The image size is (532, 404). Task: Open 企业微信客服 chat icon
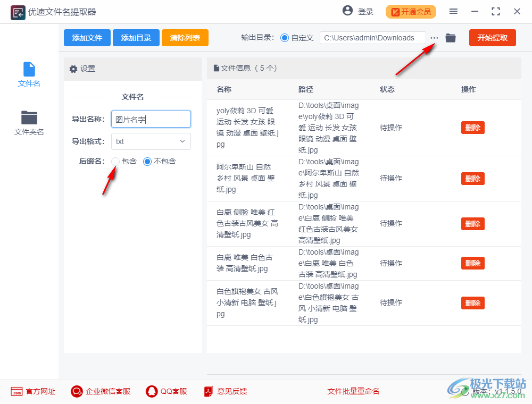(77, 392)
